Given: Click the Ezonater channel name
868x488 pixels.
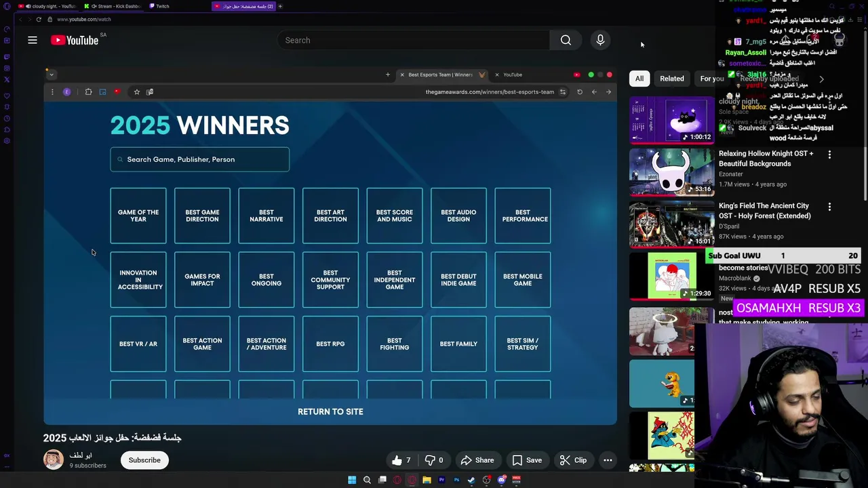Looking at the screenshot, I should (x=731, y=174).
